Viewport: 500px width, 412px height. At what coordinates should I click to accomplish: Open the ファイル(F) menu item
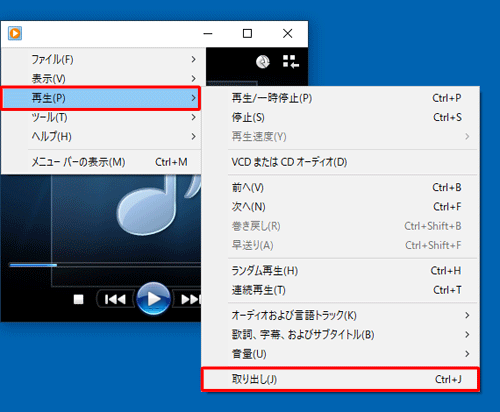pyautogui.click(x=101, y=59)
